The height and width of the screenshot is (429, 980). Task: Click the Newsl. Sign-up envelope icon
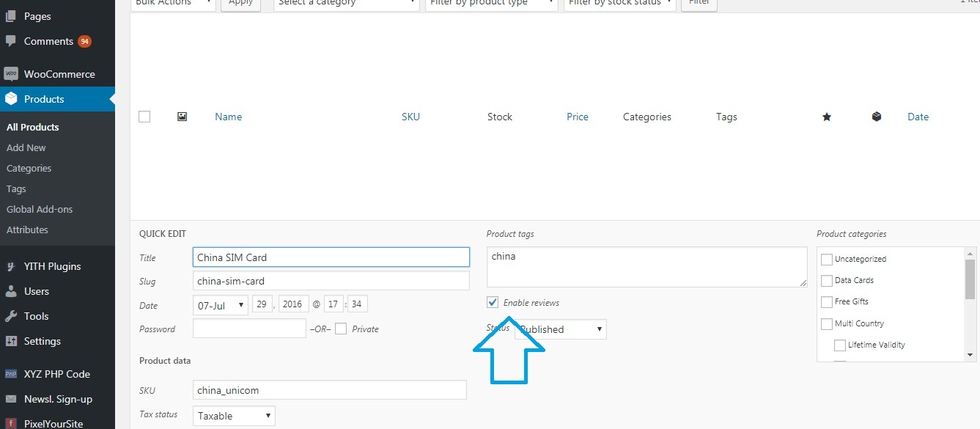tap(11, 399)
